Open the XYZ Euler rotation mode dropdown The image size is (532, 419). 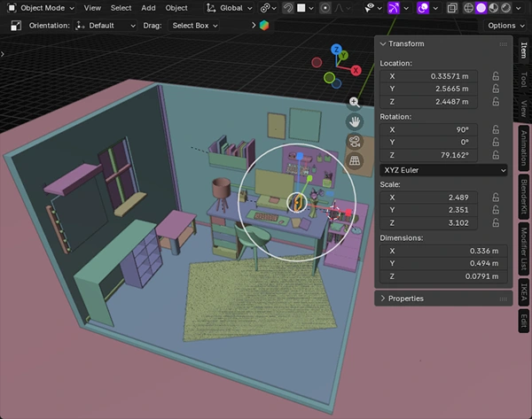443,170
